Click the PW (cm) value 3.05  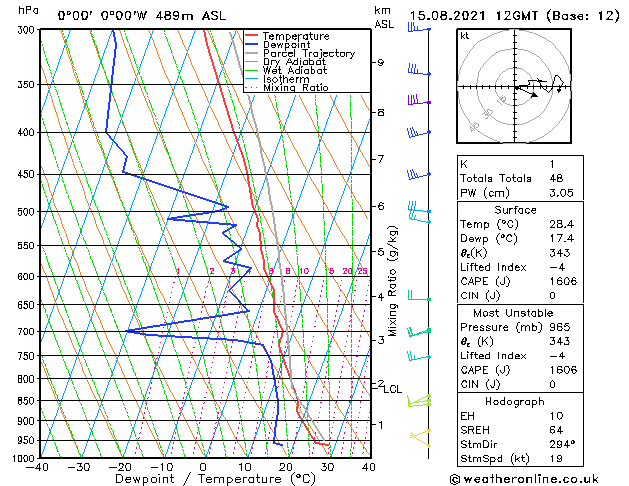562,193
